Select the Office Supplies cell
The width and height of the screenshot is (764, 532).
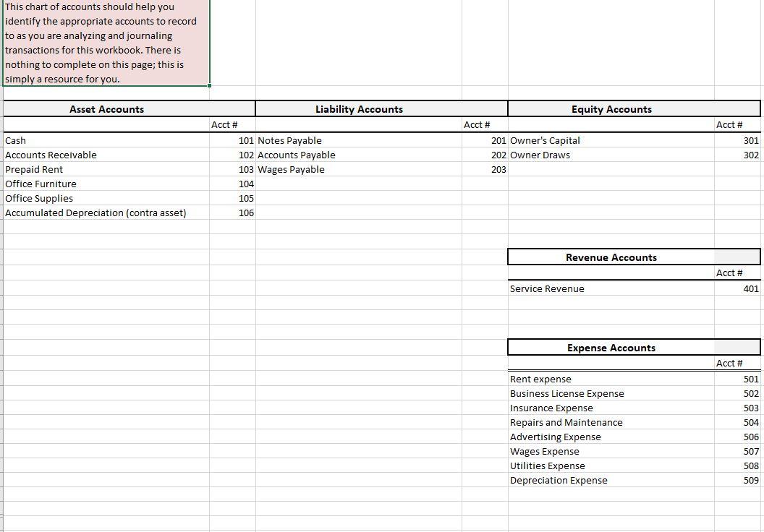tap(35, 198)
